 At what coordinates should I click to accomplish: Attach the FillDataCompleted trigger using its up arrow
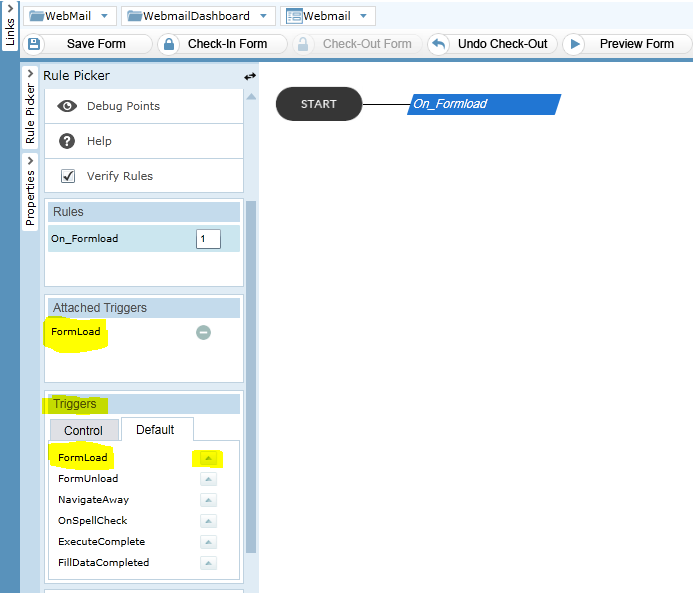click(208, 563)
